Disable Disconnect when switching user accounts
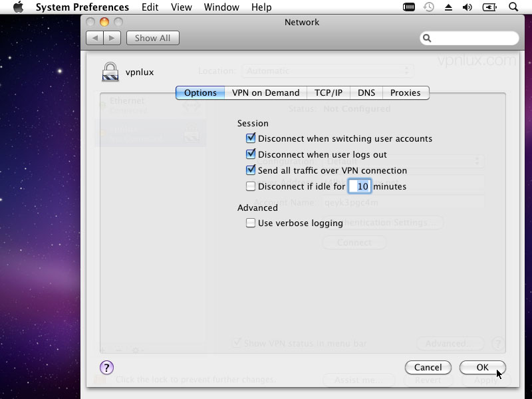 tap(251, 138)
